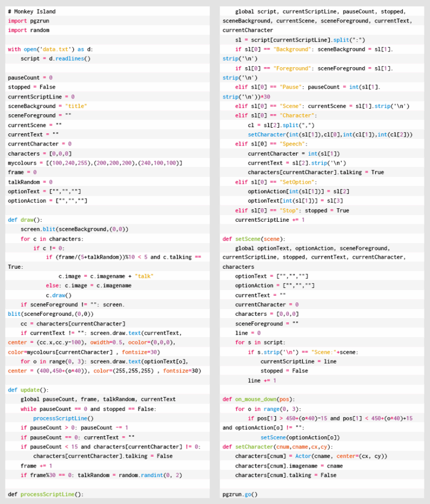This screenshot has width=430, height=504.
Task: Click the sceneBackground = "title" line
Action: (48, 106)
